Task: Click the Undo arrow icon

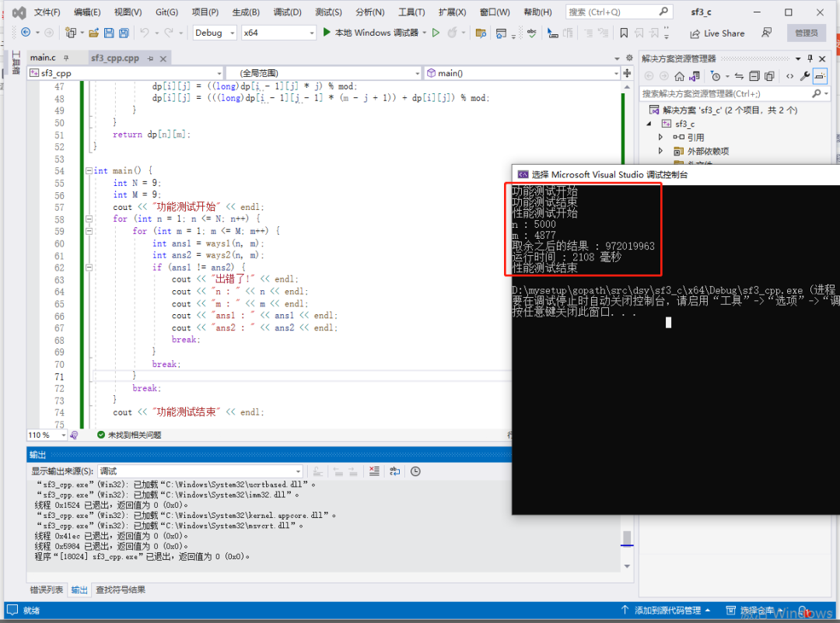Action: tap(144, 33)
